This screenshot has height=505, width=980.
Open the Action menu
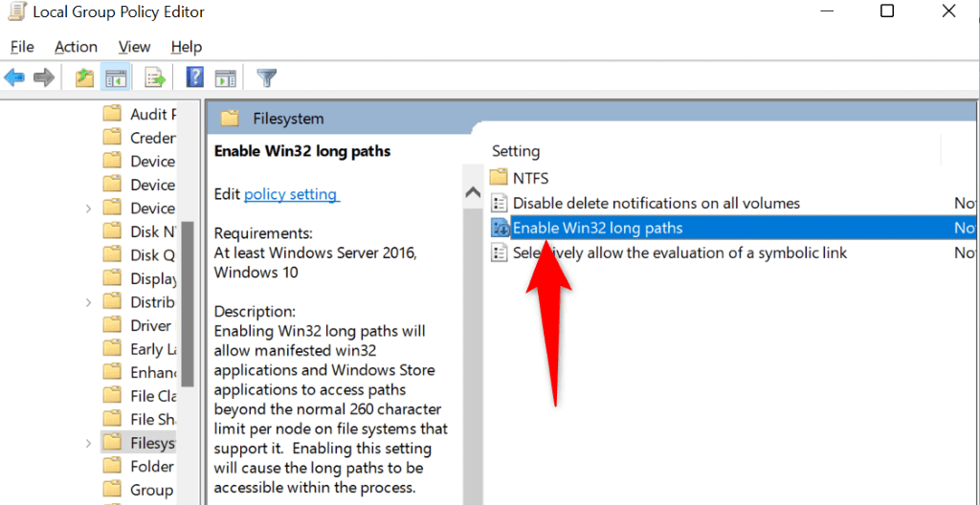(x=76, y=47)
